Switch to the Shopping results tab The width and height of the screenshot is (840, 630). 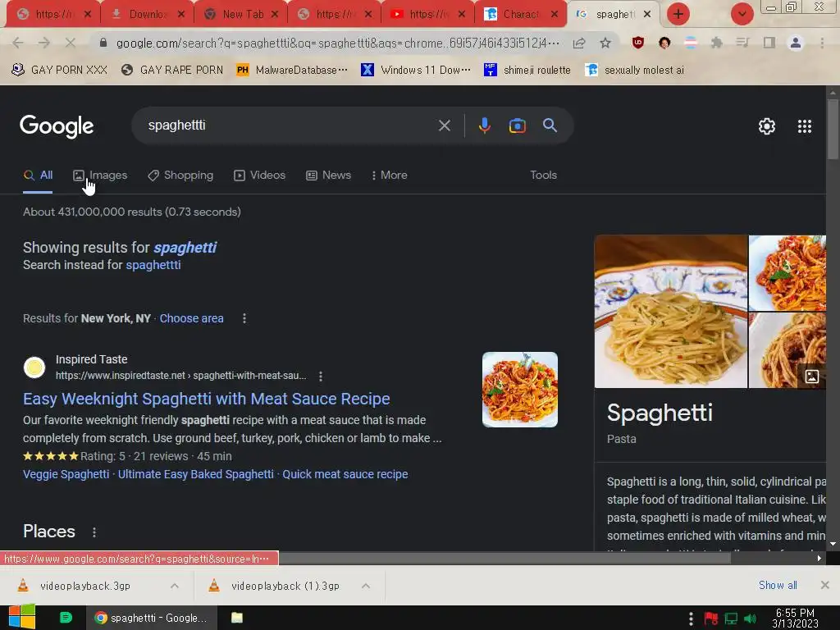(180, 176)
